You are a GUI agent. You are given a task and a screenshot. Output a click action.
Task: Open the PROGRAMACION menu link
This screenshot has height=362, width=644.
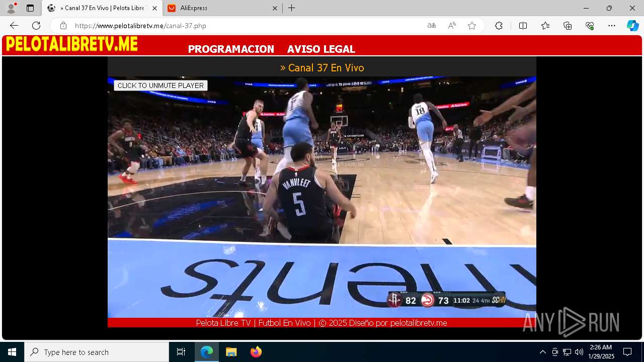click(x=231, y=49)
